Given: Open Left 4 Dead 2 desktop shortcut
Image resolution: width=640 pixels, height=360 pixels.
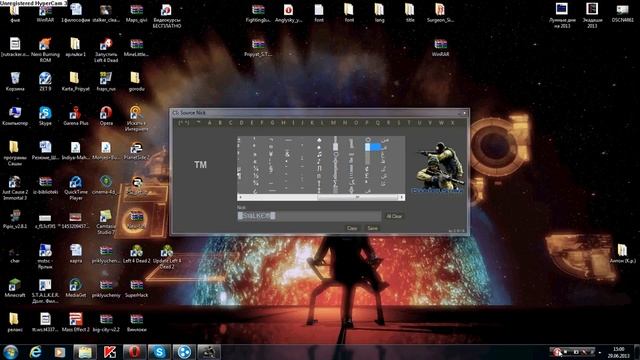Looking at the screenshot, I should [x=136, y=253].
